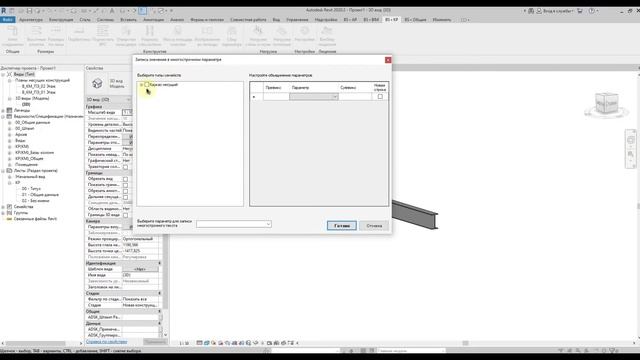Expand the Группы node in project browser
The height and width of the screenshot is (360, 640).
[3, 213]
